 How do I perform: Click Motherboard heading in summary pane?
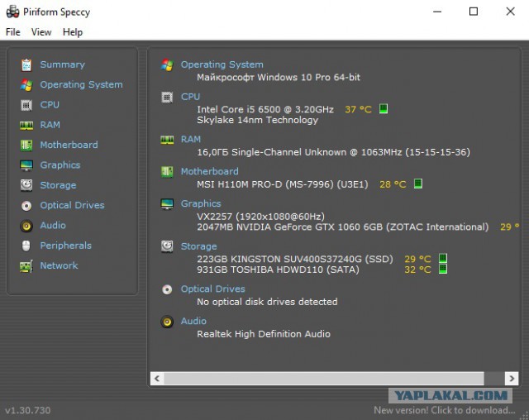point(209,171)
